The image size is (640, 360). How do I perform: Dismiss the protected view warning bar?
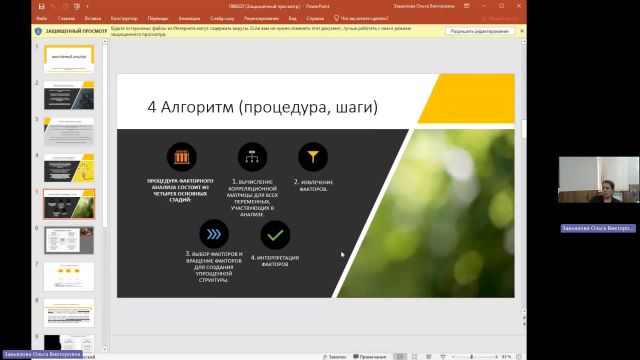[x=522, y=31]
